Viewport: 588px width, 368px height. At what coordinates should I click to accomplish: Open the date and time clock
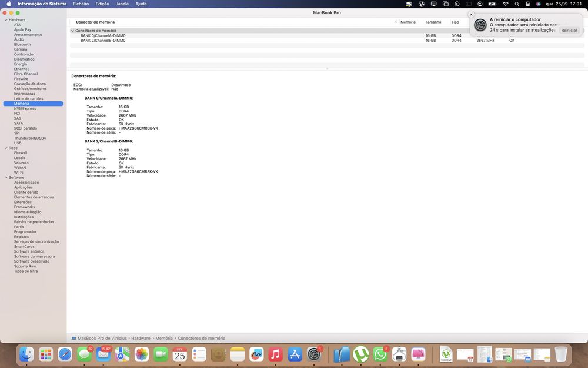coord(564,4)
